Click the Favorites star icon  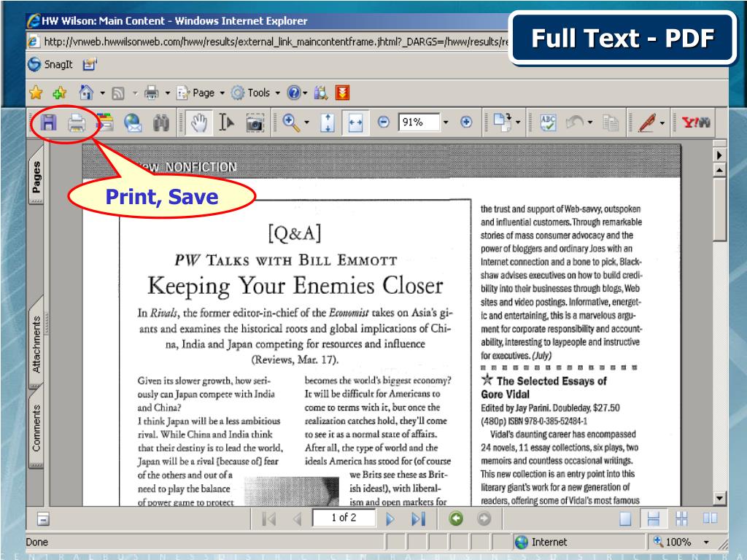pos(36,93)
